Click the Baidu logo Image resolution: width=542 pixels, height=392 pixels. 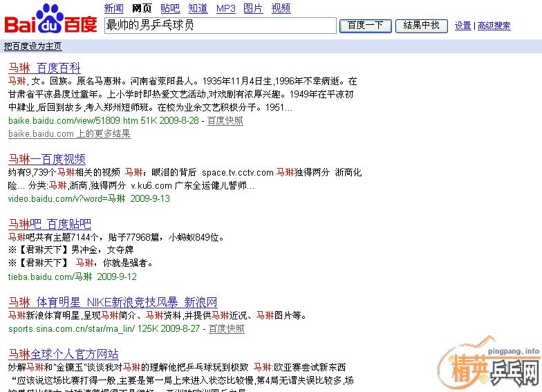(51, 19)
